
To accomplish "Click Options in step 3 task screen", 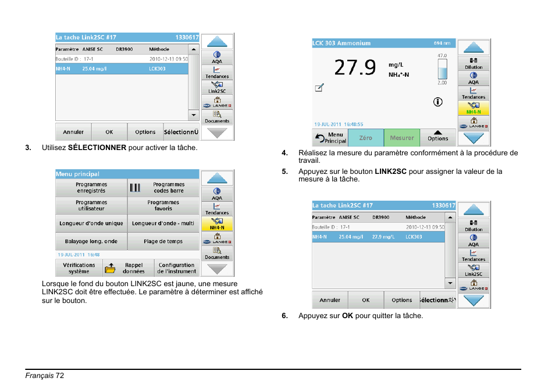I will 145,132.
